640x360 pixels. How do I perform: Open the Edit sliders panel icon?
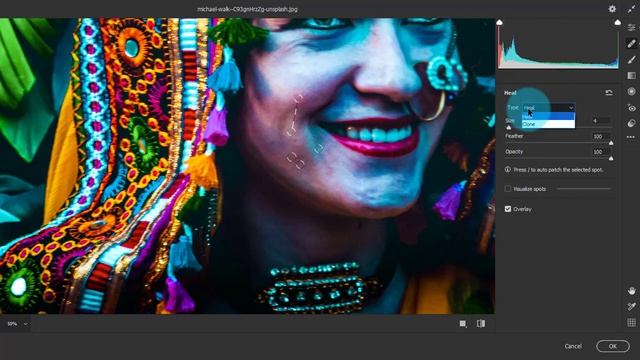pos(631,27)
